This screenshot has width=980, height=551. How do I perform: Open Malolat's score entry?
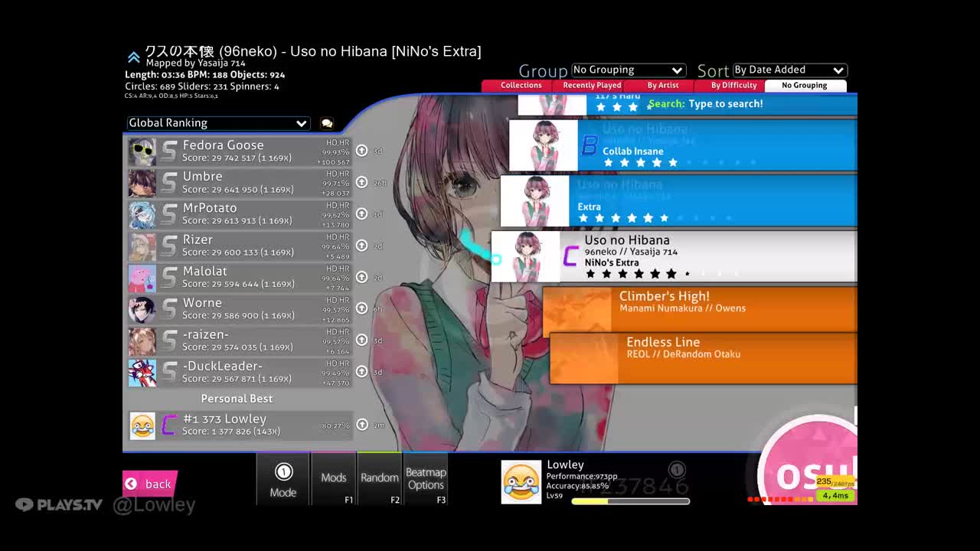point(238,278)
